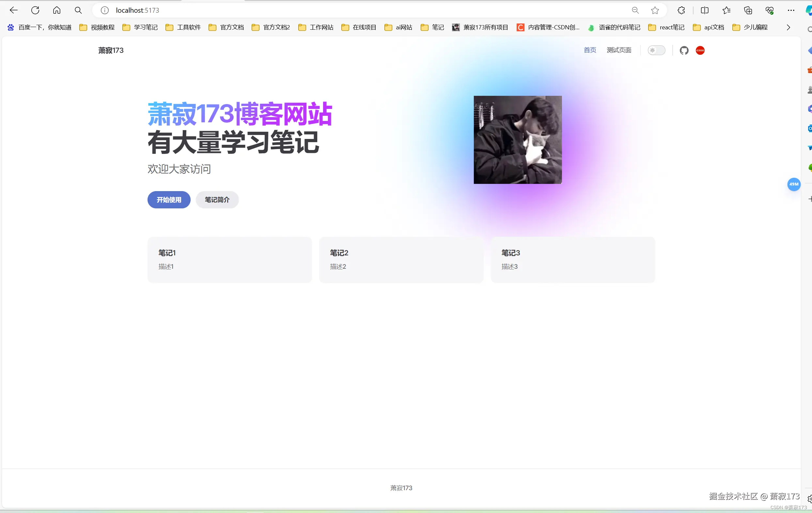Select 首页 in the site navigation

(x=590, y=50)
